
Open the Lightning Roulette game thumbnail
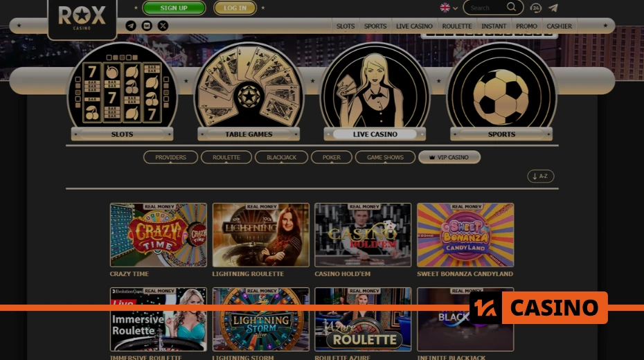pyautogui.click(x=261, y=235)
